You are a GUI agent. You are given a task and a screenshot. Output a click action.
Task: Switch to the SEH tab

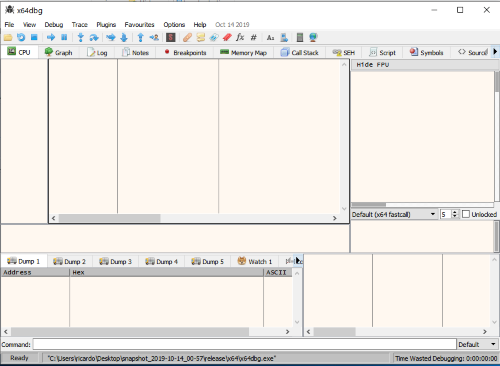click(x=344, y=53)
